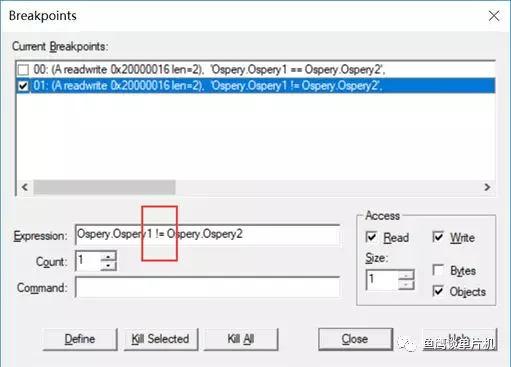511x367 pixels.
Task: Click the Close button
Action: tap(355, 339)
